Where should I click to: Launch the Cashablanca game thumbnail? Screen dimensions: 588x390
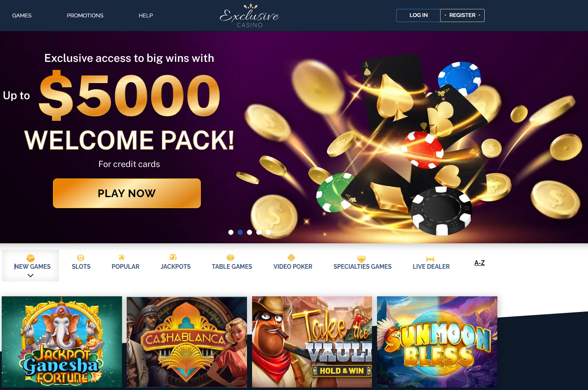pyautogui.click(x=187, y=342)
